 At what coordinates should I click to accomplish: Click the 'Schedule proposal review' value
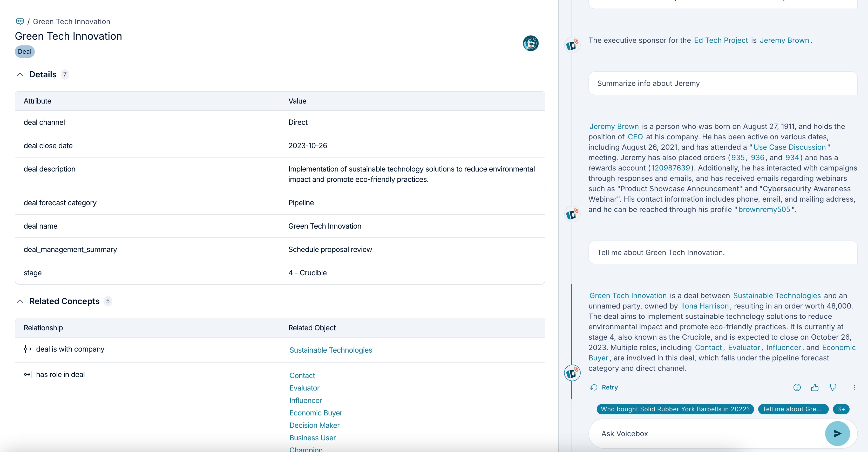point(330,249)
